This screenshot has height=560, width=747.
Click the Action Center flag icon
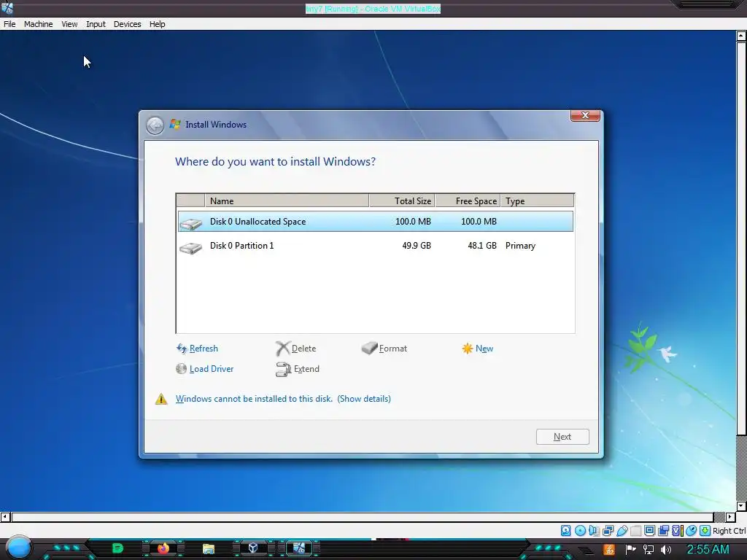pyautogui.click(x=631, y=550)
